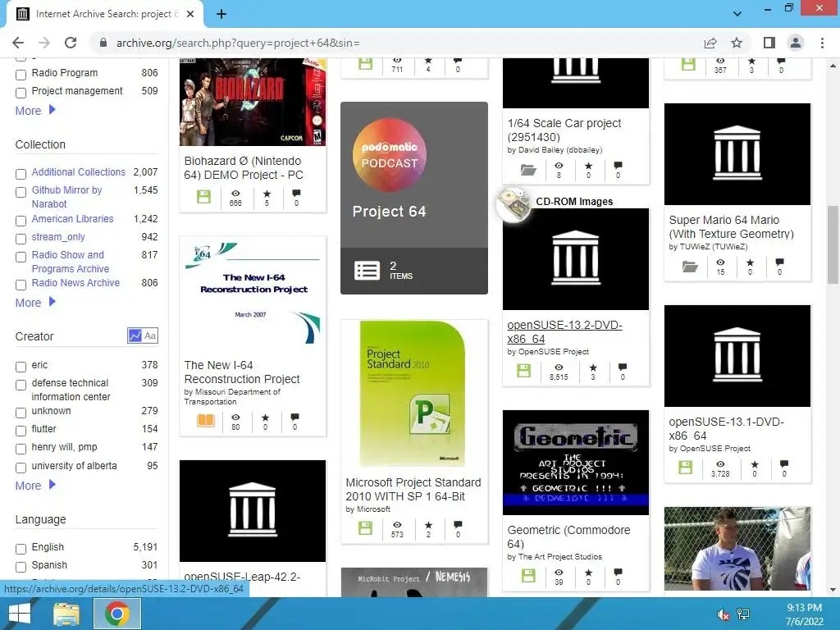Check the stream_only collection filter
Image resolution: width=840 pixels, height=630 pixels.
pos(21,239)
